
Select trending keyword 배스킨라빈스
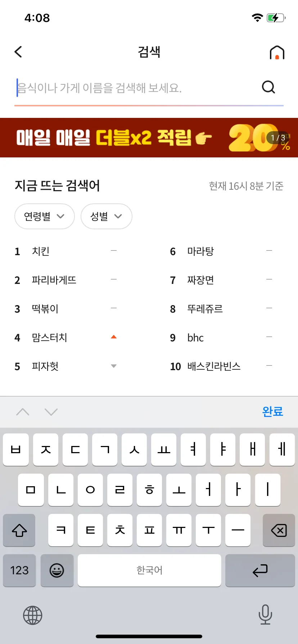214,366
